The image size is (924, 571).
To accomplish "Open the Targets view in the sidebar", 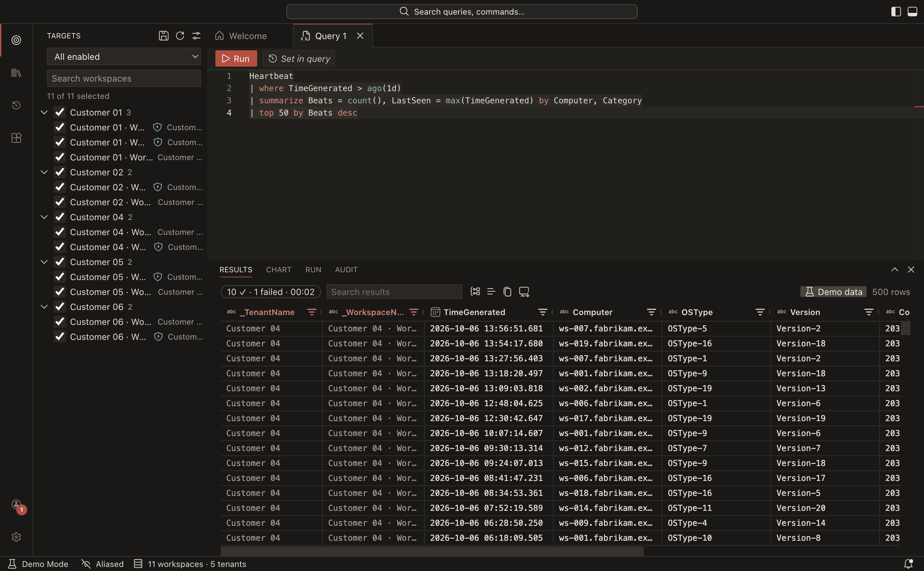I will [16, 40].
